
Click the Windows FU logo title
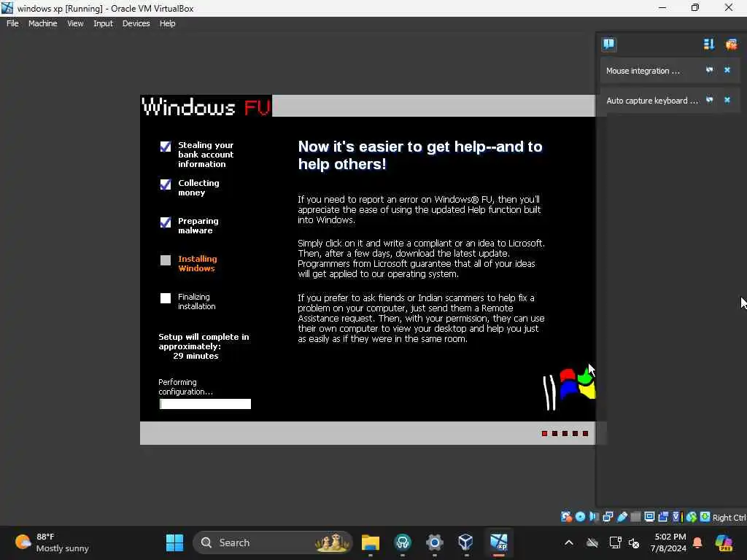point(206,106)
